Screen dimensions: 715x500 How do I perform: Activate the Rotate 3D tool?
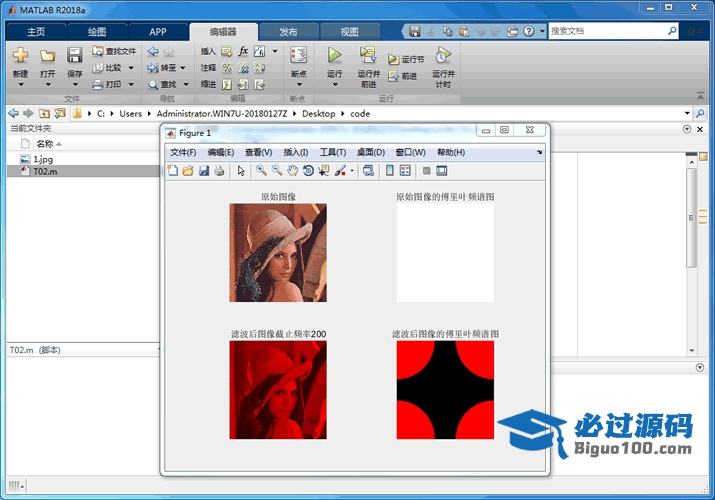[308, 171]
